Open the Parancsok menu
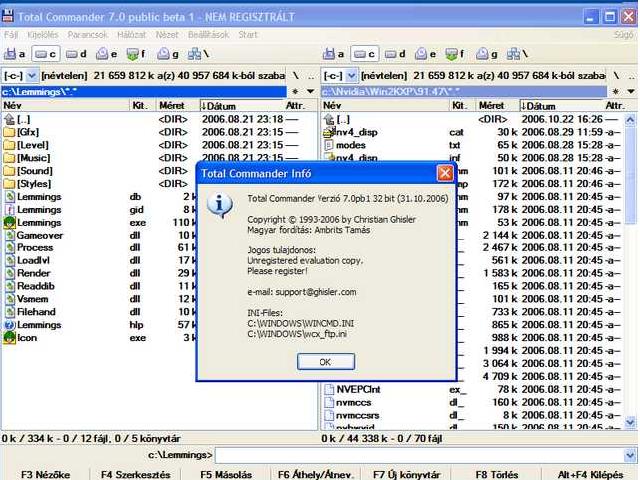This screenshot has width=640, height=480. [87, 35]
